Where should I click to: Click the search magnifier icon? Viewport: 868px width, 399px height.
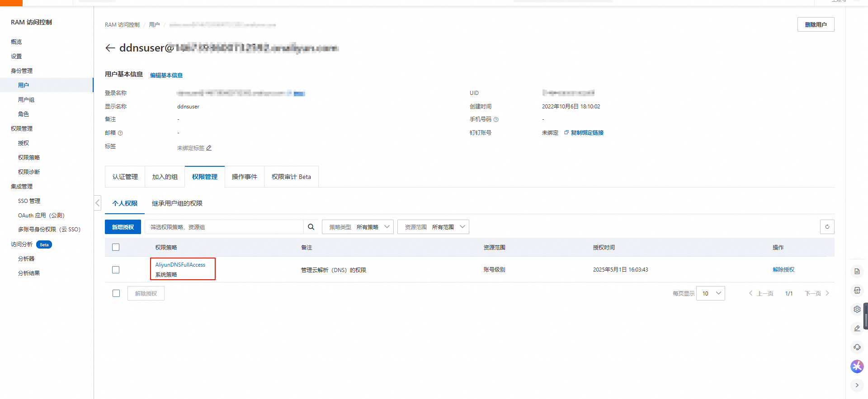[x=311, y=227]
